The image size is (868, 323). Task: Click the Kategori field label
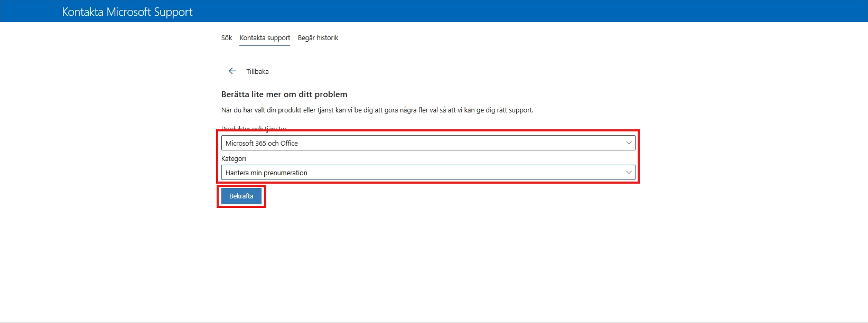click(x=234, y=158)
